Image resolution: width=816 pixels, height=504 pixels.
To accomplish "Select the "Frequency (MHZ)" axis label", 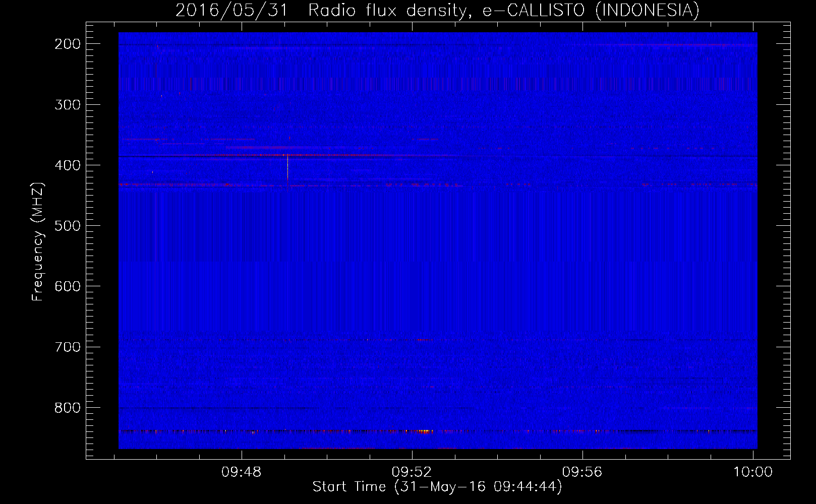I will point(38,241).
